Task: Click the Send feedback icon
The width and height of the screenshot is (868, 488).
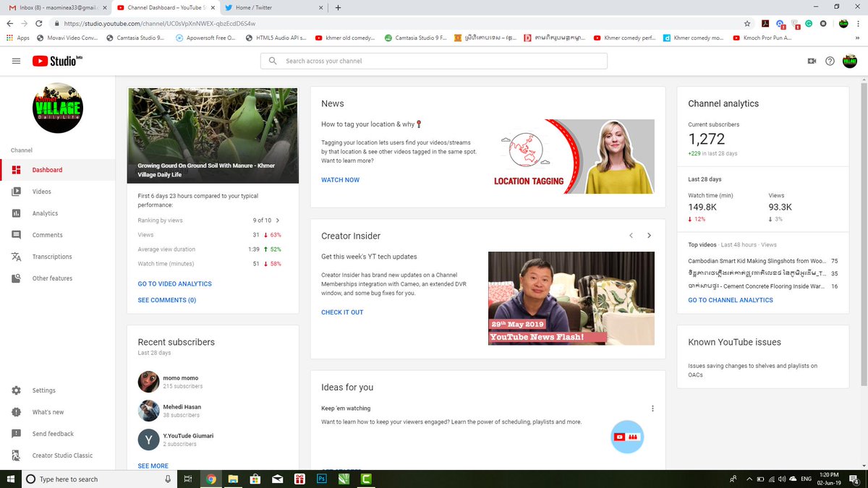Action: [x=16, y=434]
